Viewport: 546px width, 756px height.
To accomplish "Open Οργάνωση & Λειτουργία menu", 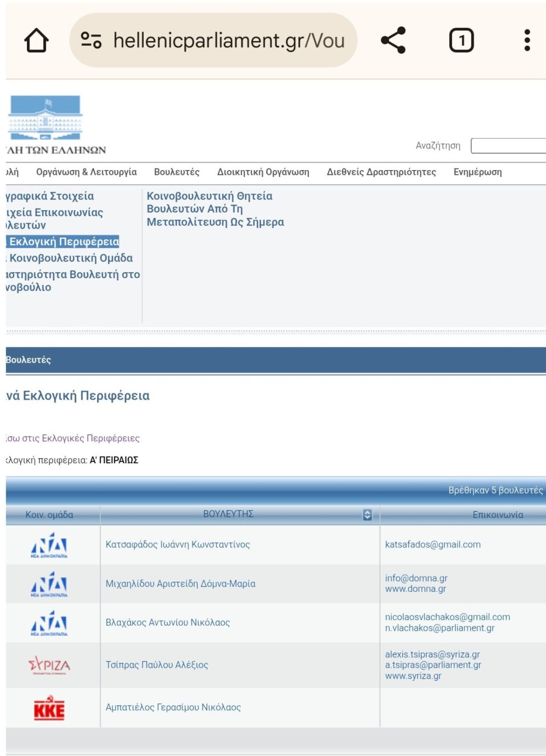I will [86, 172].
